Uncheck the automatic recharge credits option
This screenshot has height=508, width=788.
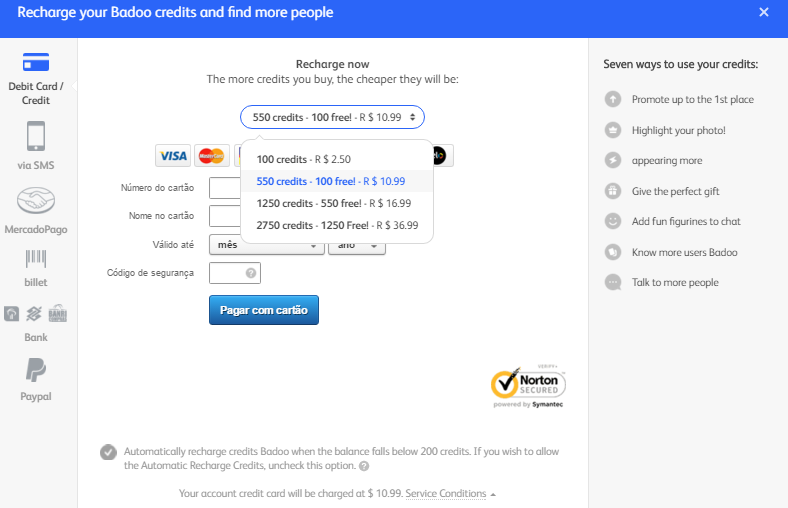tap(108, 452)
